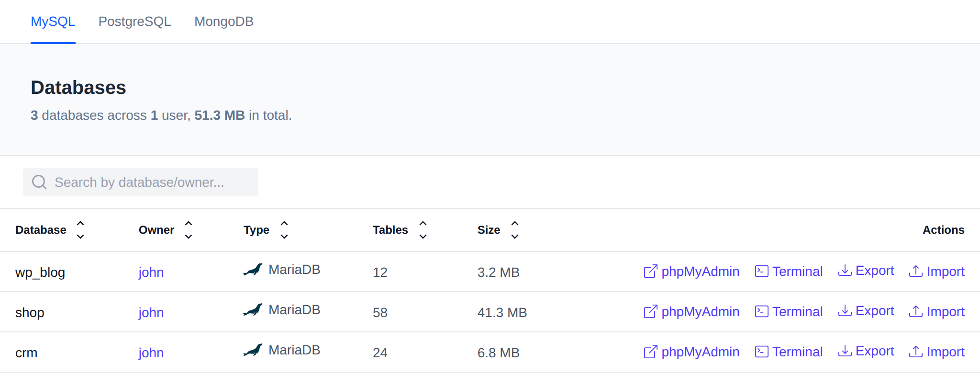Open the MongoDB tab
Image resolution: width=980 pixels, height=387 pixels.
pos(224,22)
